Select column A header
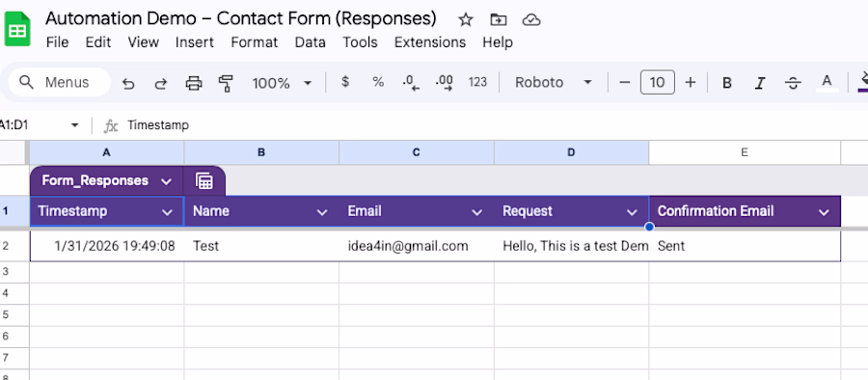The width and height of the screenshot is (868, 380). pyautogui.click(x=107, y=152)
